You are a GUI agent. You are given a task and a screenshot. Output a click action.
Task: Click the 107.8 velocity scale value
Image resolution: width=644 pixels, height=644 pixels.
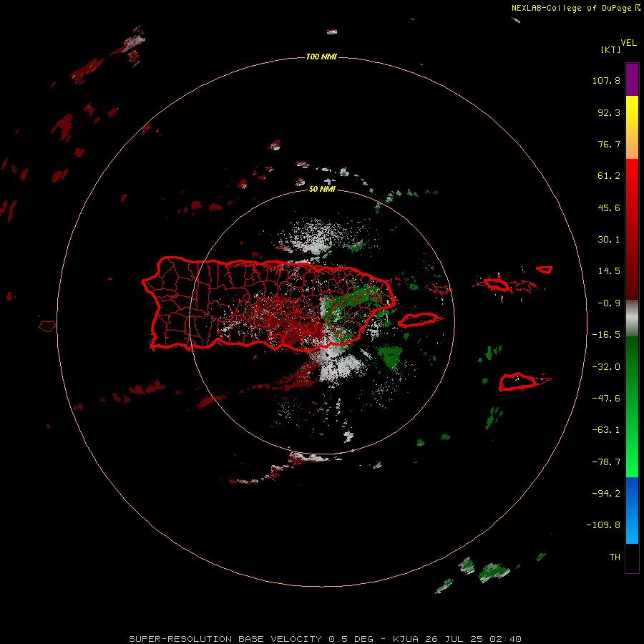click(606, 80)
